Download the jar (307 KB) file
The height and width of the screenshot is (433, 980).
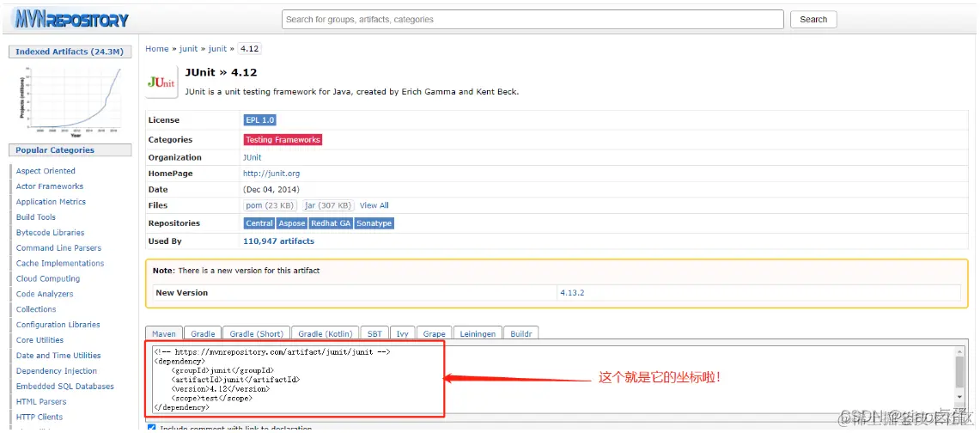tap(328, 205)
